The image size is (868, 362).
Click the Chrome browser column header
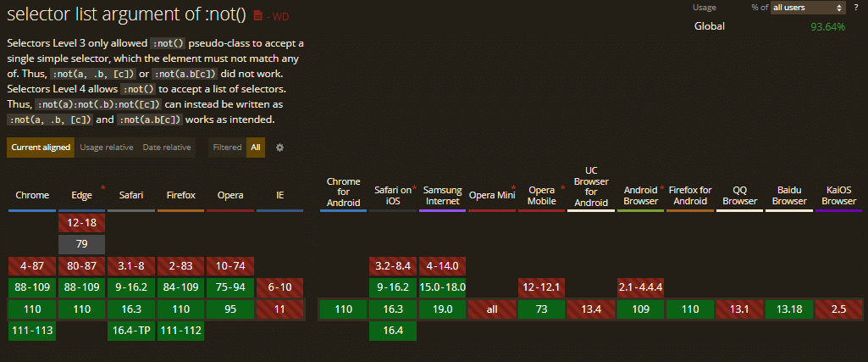pos(32,196)
